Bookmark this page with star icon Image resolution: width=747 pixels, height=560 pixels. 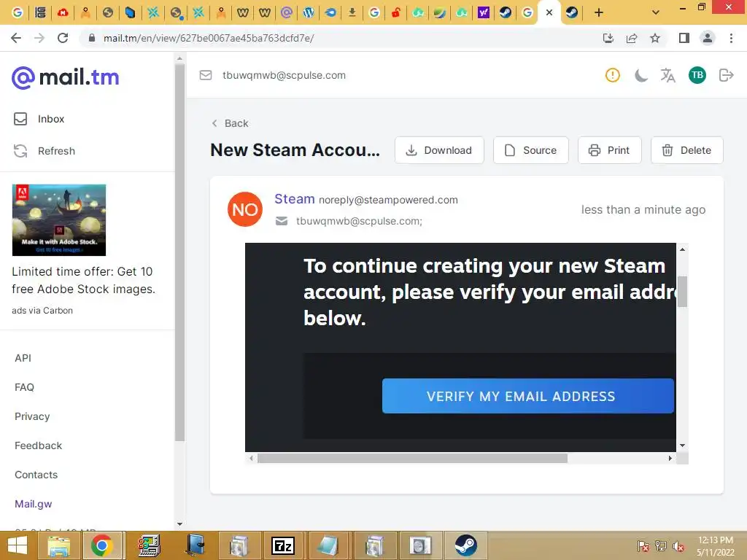(x=655, y=38)
